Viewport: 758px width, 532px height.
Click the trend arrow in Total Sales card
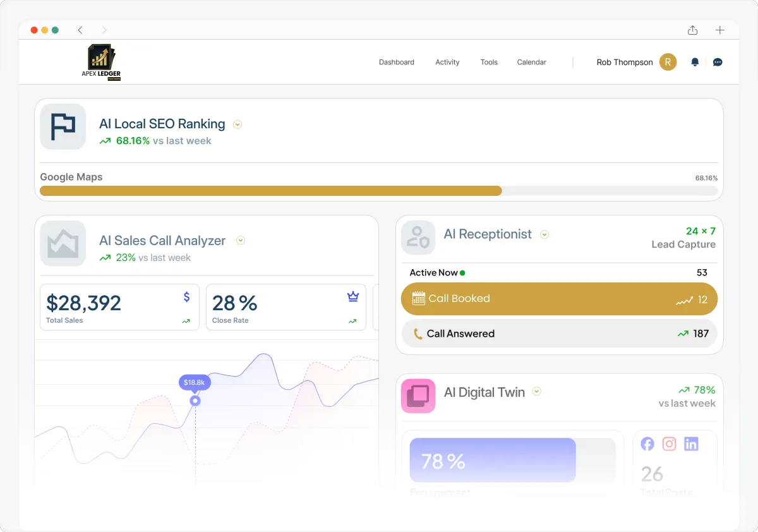tap(186, 321)
